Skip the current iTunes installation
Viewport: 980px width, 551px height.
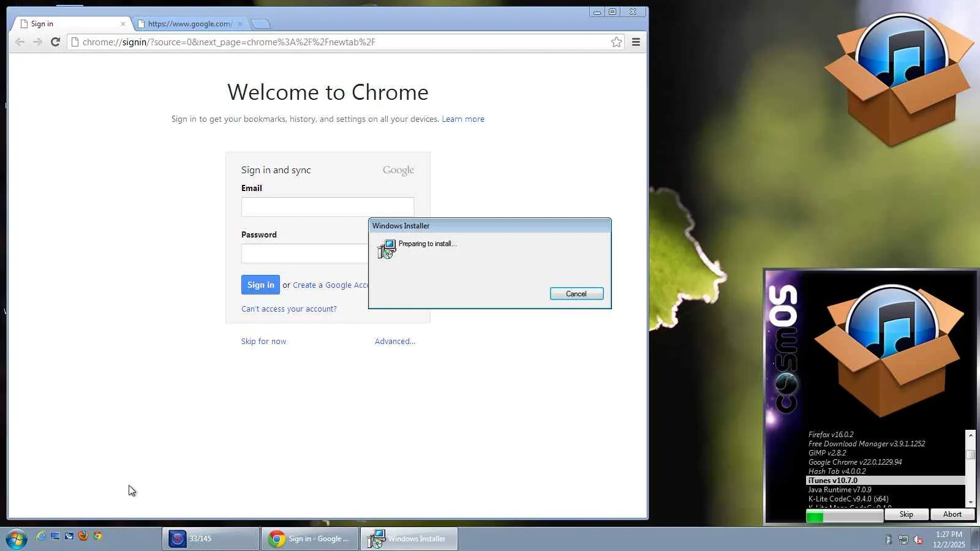(x=907, y=514)
